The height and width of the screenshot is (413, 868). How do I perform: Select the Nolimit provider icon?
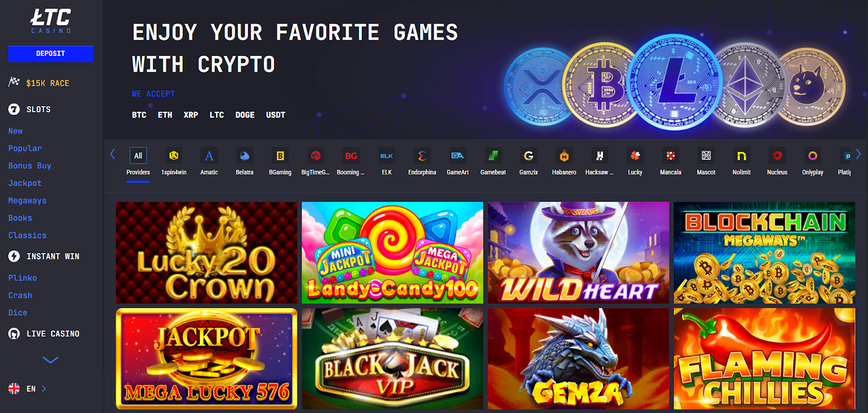[x=742, y=156]
